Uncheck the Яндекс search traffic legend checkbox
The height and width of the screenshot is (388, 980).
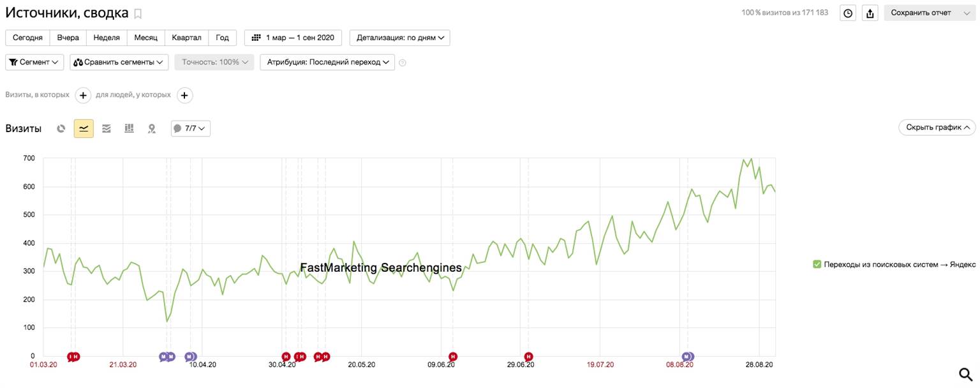pos(817,264)
